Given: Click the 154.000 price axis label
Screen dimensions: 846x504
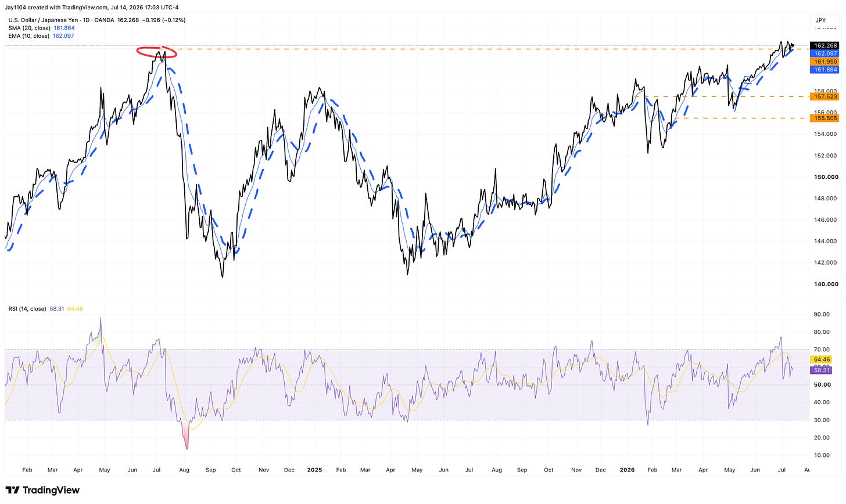Looking at the screenshot, I should point(826,134).
